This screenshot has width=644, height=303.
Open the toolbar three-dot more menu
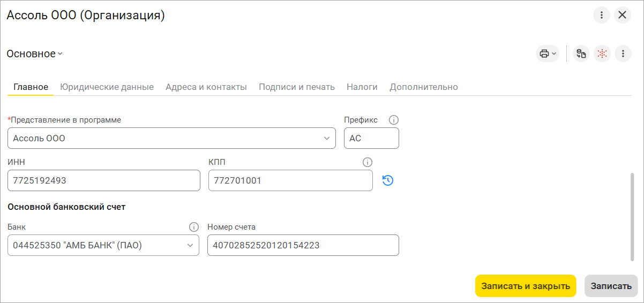pos(623,54)
